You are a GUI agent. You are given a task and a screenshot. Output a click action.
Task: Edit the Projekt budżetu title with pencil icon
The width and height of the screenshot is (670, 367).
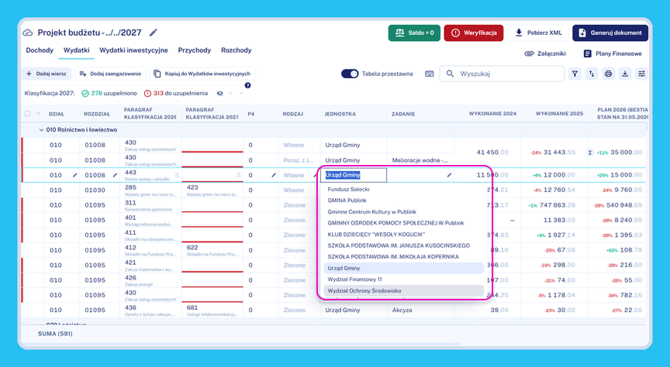tap(153, 32)
